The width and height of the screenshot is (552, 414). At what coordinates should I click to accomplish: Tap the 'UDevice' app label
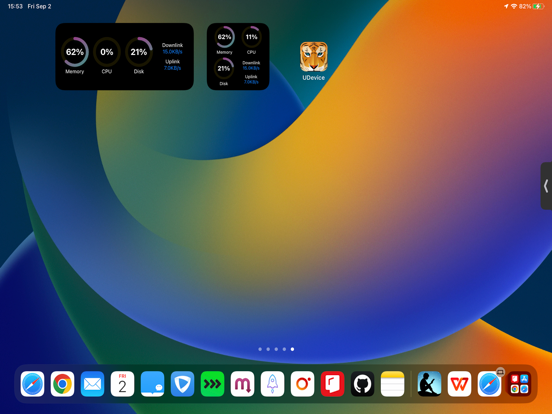(x=313, y=78)
